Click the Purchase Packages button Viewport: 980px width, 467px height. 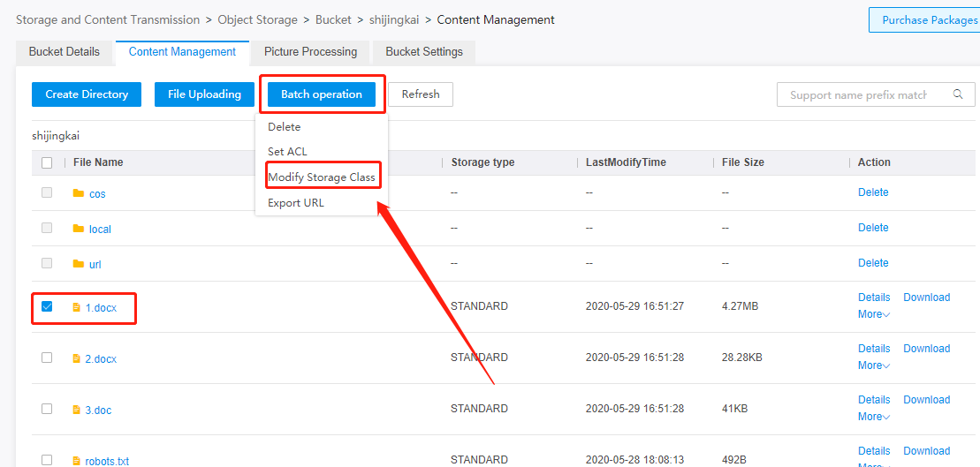(926, 20)
